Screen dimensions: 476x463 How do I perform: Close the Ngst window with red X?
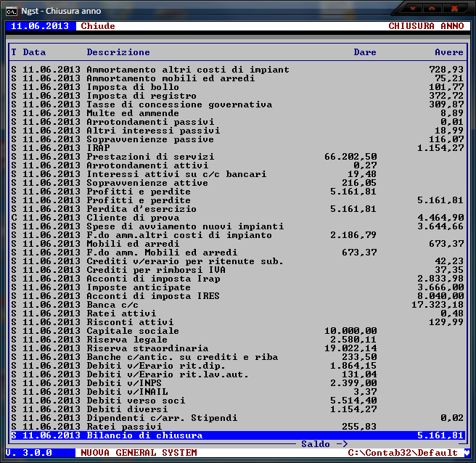[x=456, y=9]
